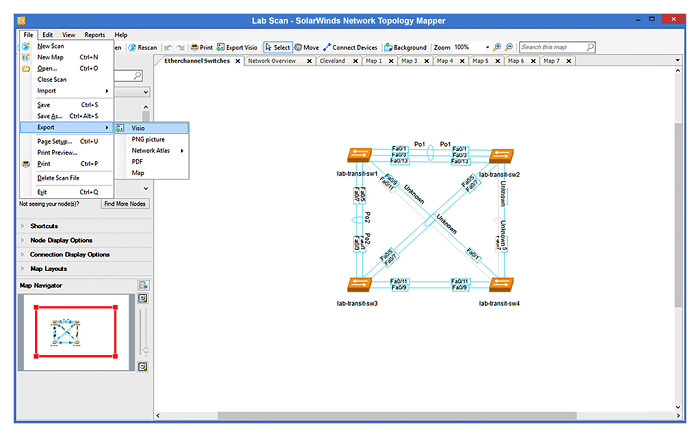The width and height of the screenshot is (700, 437).
Task: Open the Import submenu
Action: coord(67,91)
